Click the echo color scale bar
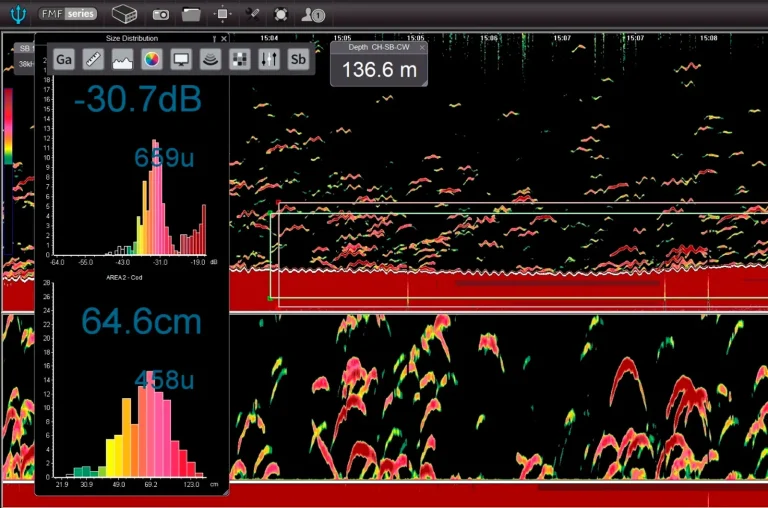 tap(8, 126)
